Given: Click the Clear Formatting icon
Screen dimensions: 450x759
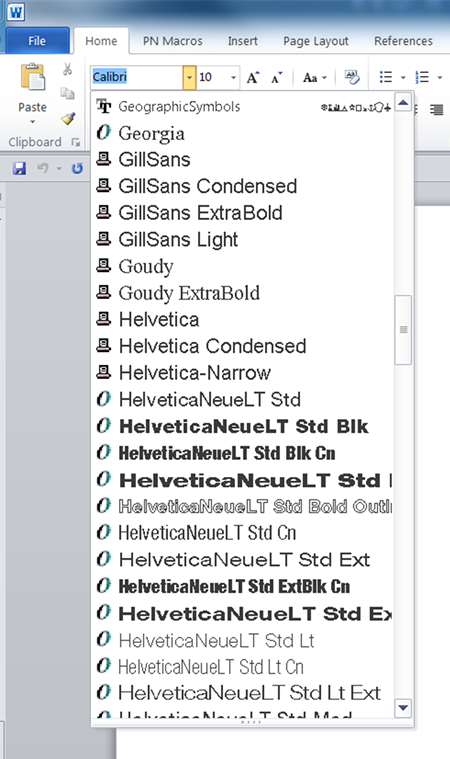Looking at the screenshot, I should click(352, 77).
